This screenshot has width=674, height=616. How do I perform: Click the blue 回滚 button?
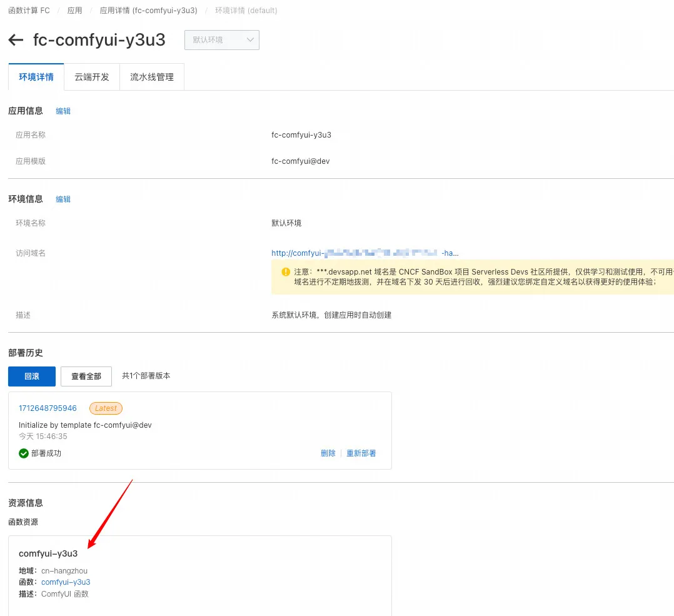(32, 376)
